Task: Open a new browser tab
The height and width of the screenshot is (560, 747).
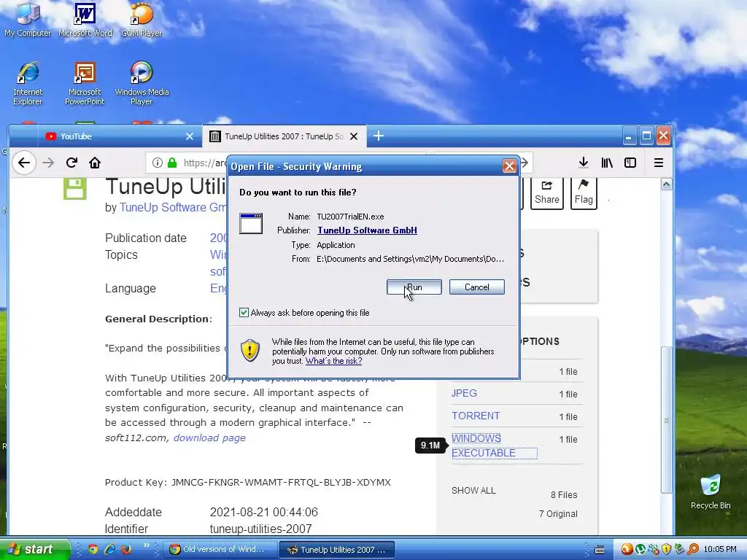Action: (x=379, y=136)
